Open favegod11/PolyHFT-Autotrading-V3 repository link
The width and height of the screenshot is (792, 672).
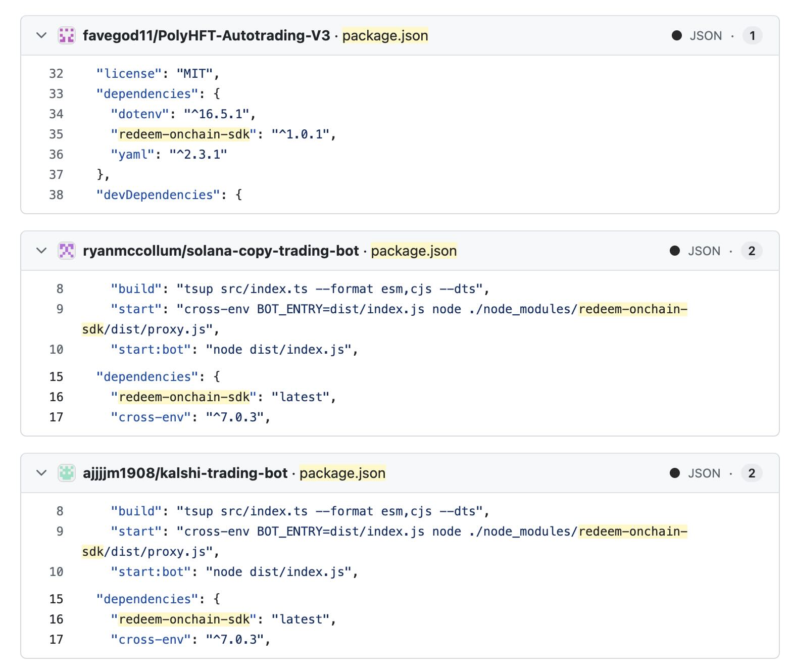pos(206,35)
